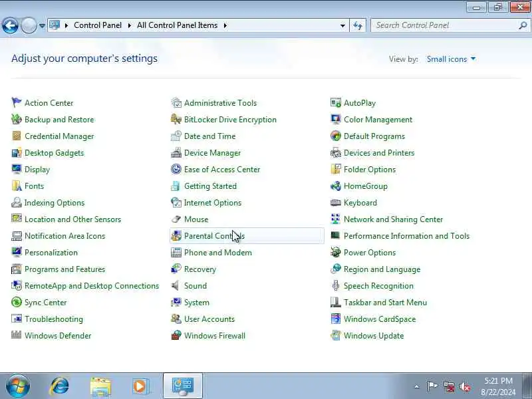Launch Internet Explorer from the taskbar
Image resolution: width=532 pixels, height=399 pixels.
tap(59, 386)
